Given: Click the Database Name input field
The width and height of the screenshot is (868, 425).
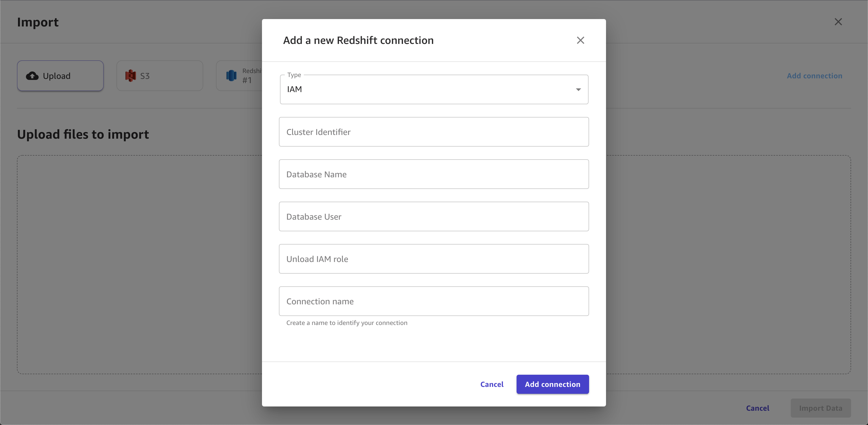Looking at the screenshot, I should pyautogui.click(x=433, y=174).
